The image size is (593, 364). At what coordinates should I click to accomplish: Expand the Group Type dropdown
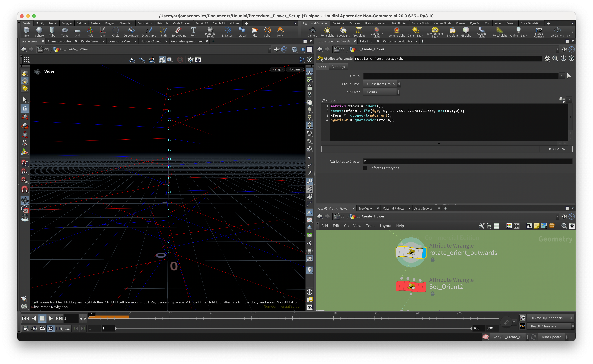click(381, 84)
